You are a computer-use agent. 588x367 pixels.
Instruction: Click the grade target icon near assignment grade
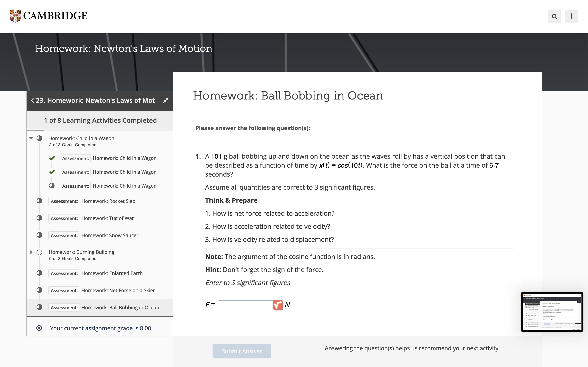pyautogui.click(x=39, y=328)
